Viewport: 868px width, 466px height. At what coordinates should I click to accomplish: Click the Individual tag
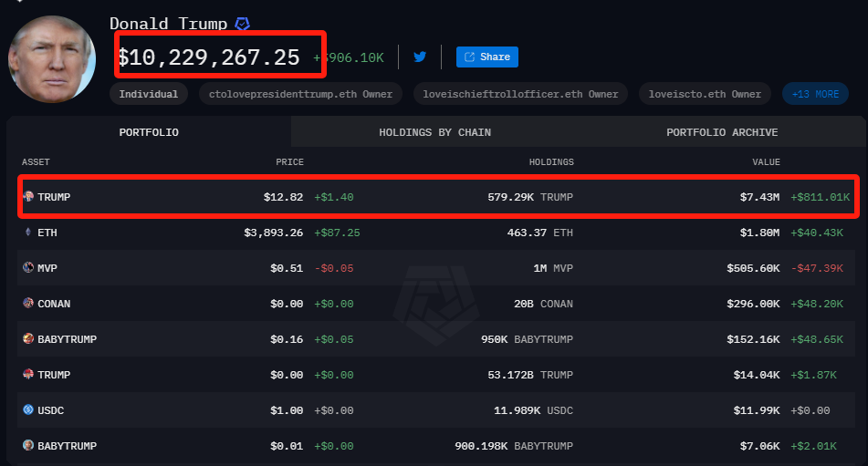149,94
